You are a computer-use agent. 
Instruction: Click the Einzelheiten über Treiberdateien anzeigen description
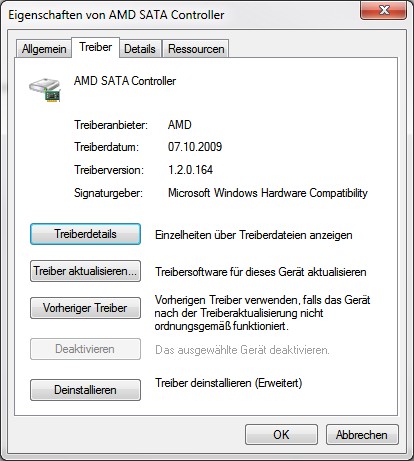coord(254,235)
